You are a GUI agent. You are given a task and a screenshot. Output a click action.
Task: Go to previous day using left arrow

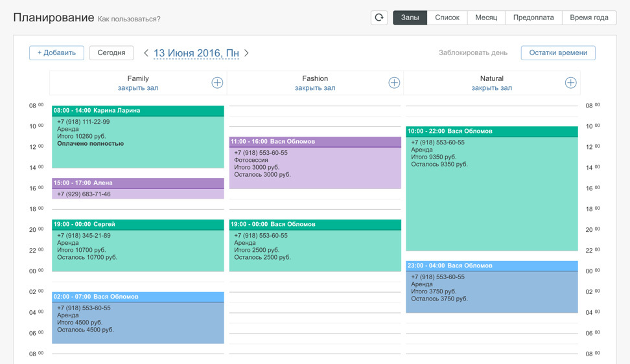point(146,53)
